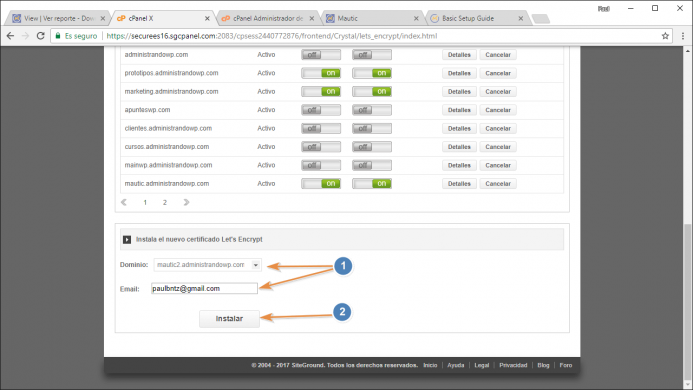Switch to Mautic browser tab
693x390 pixels.
[371, 19]
